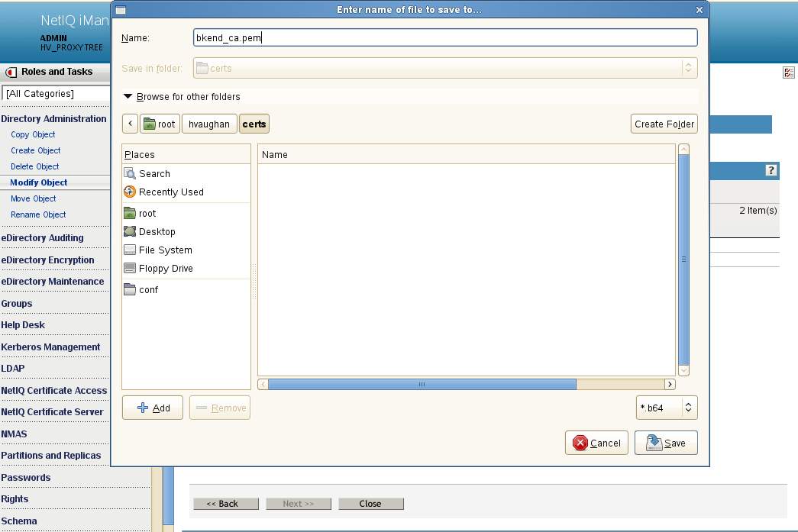Select Search in Places list
This screenshot has height=532, width=798.
(186, 173)
